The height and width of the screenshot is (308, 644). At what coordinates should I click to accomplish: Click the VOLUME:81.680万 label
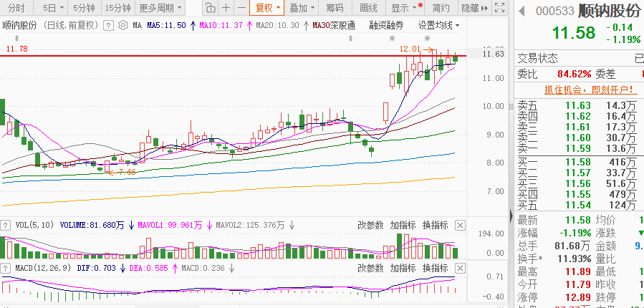point(92,225)
